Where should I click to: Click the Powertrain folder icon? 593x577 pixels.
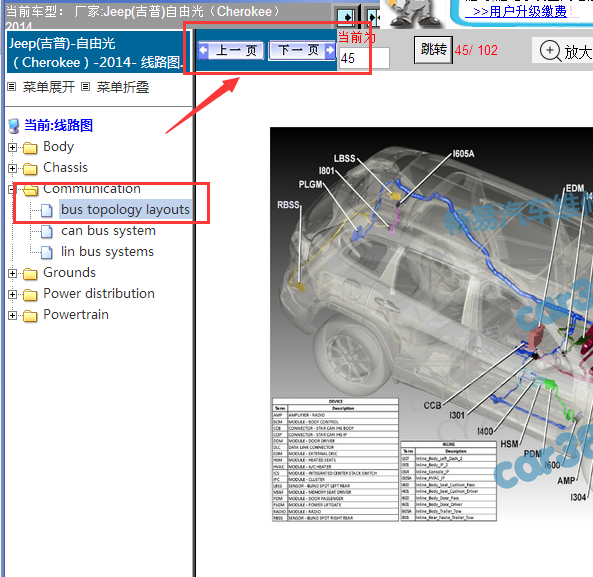pyautogui.click(x=30, y=316)
